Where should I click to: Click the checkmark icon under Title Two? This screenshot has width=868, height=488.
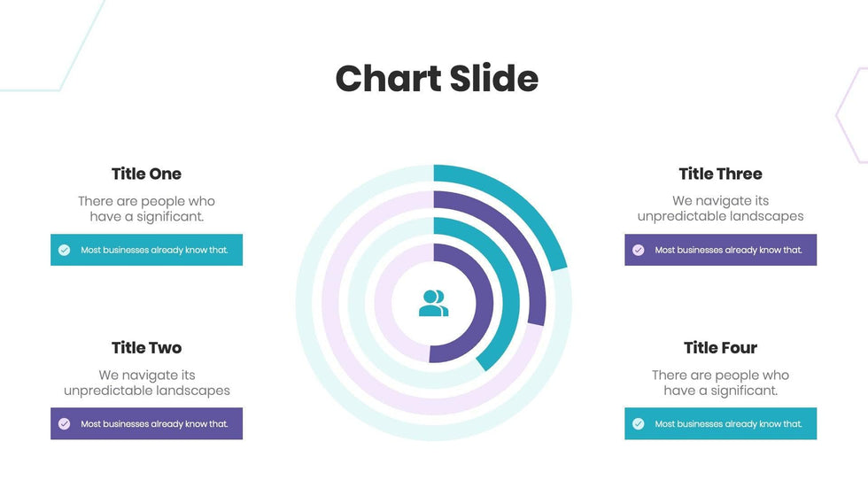pos(65,423)
